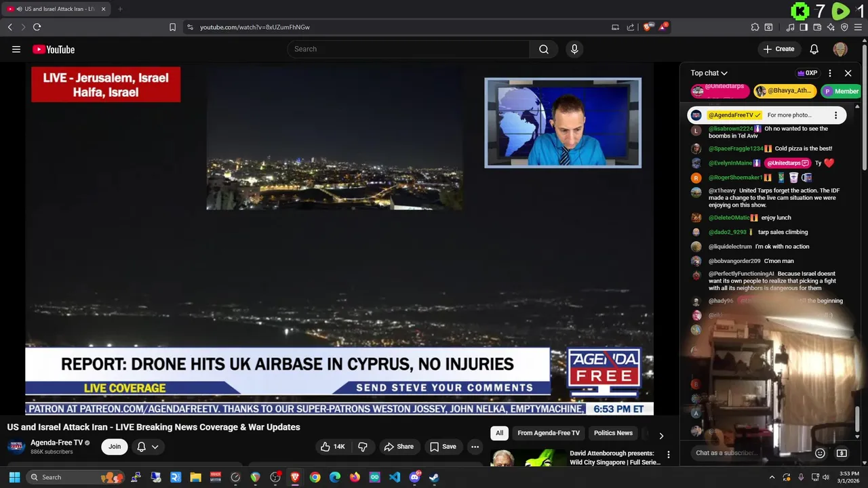Open Discord from taskbar

[414, 477]
